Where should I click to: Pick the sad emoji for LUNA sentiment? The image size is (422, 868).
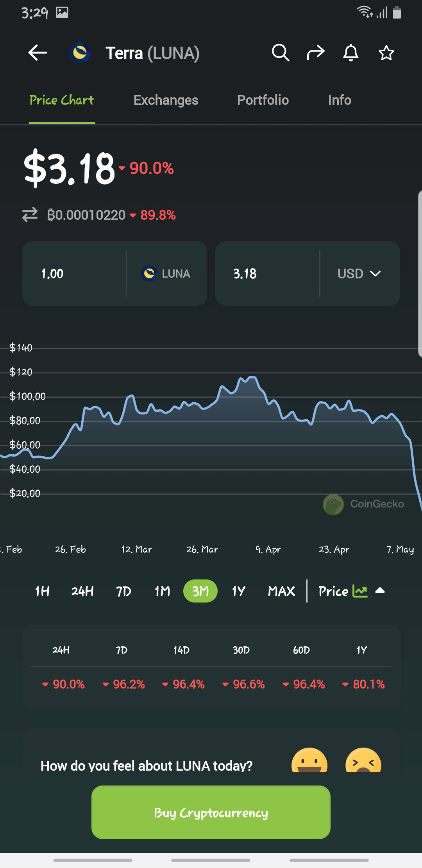click(363, 760)
